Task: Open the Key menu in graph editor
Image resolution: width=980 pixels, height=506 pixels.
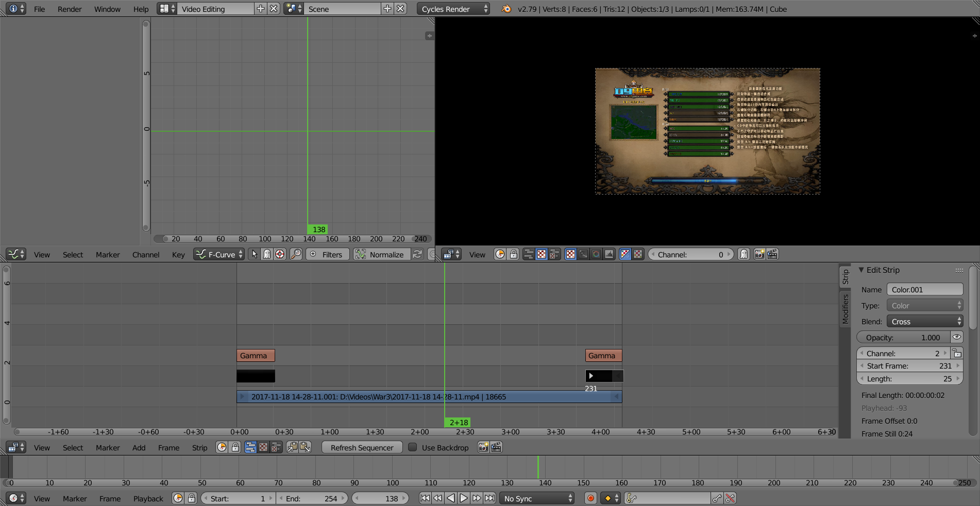Action: coord(178,254)
